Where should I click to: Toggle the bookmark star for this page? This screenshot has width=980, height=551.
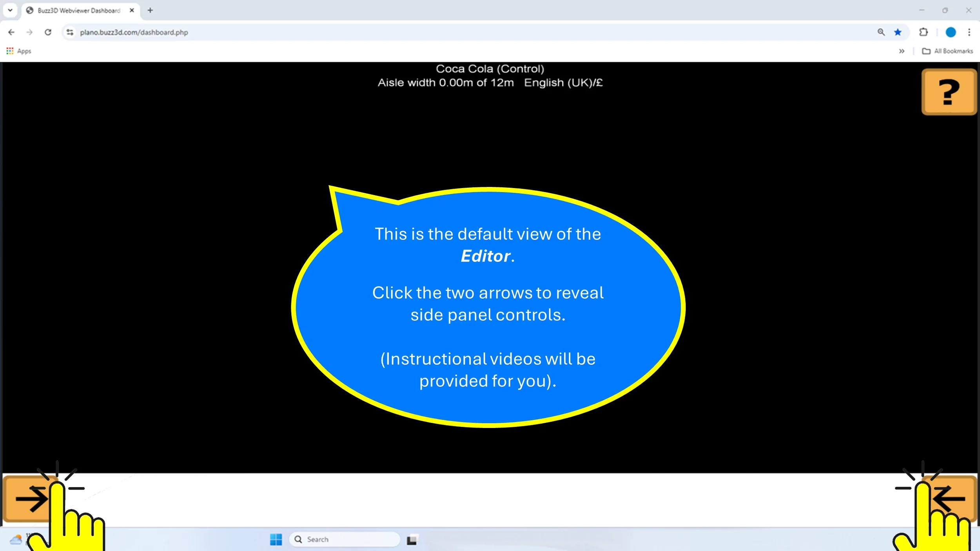898,32
